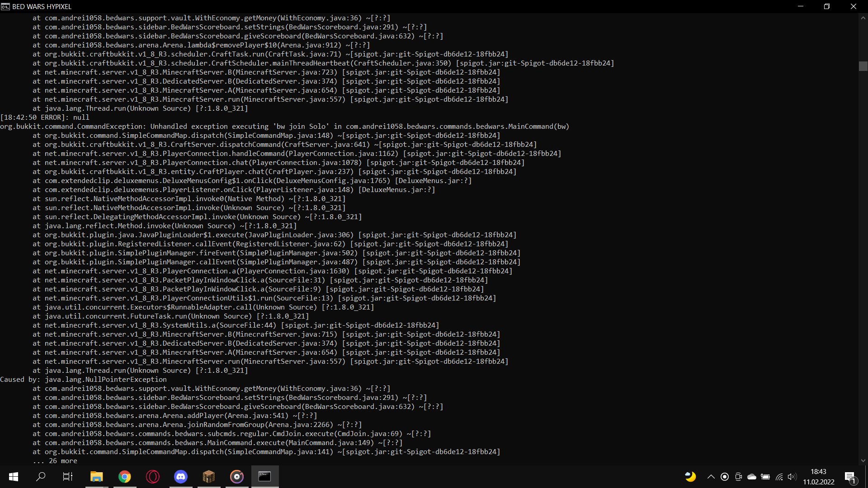
Task: Mute the volume from the system tray
Action: pos(792,477)
